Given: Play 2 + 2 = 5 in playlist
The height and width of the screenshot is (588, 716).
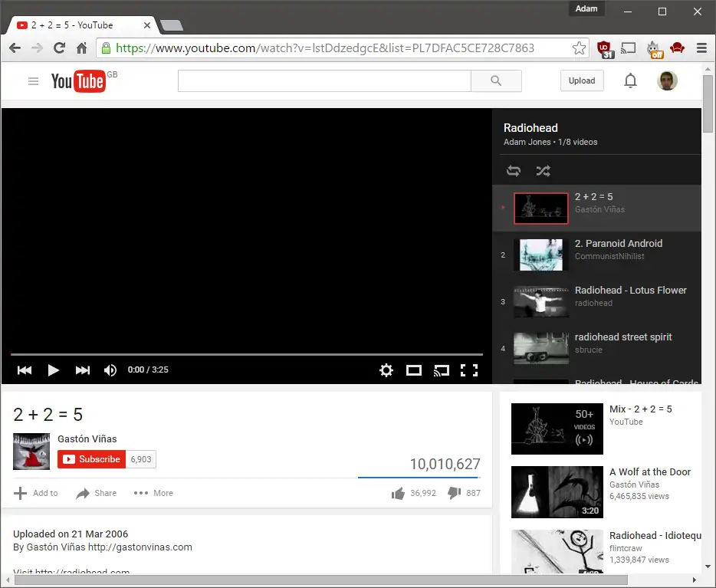Looking at the screenshot, I should [x=597, y=209].
